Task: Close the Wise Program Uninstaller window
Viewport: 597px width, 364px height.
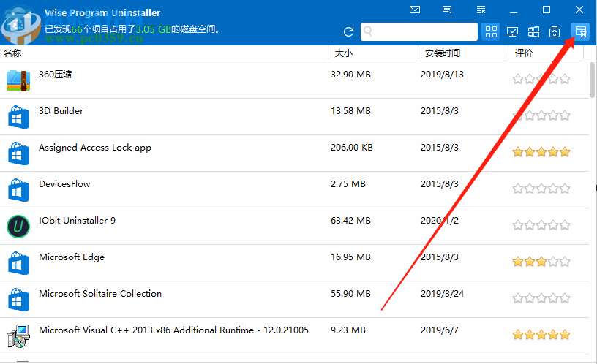Action: click(x=579, y=10)
